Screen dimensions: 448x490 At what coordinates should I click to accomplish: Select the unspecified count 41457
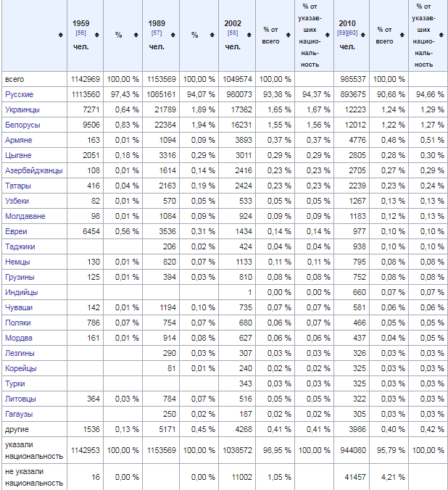[355, 477]
